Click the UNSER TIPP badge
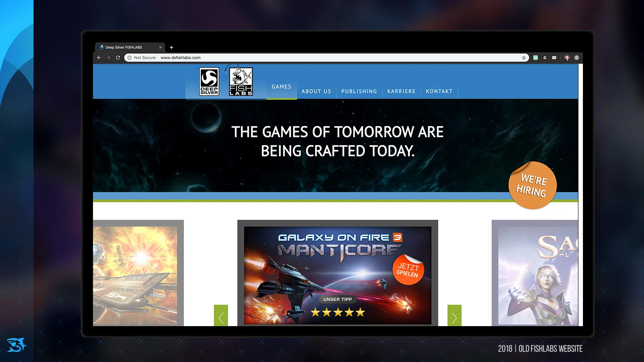Screen dimensions: 644x362 click(337, 299)
